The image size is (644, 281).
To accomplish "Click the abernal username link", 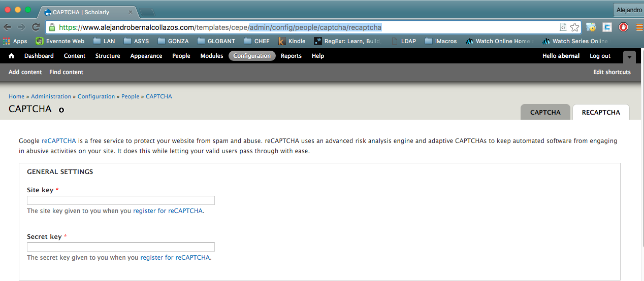I will point(569,56).
